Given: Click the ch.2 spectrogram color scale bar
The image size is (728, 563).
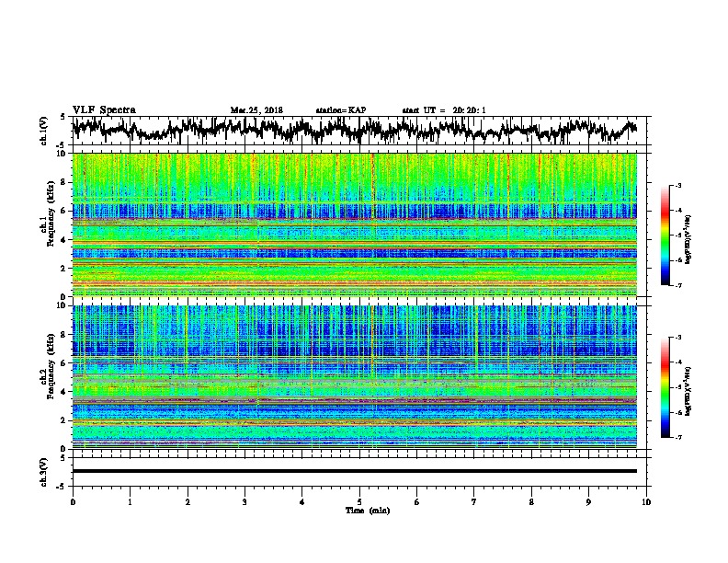Looking at the screenshot, I should (665, 387).
